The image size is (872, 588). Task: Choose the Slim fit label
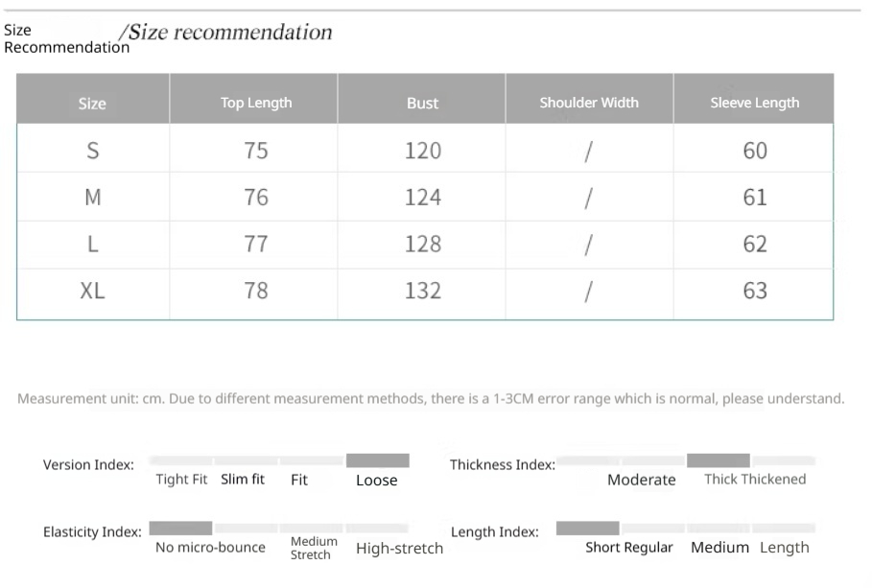(x=243, y=480)
